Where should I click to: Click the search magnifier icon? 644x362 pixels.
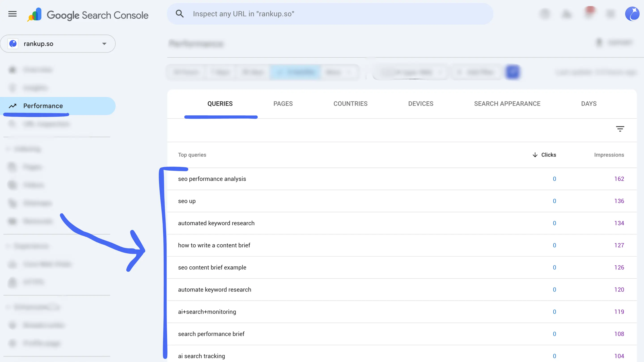click(x=180, y=14)
